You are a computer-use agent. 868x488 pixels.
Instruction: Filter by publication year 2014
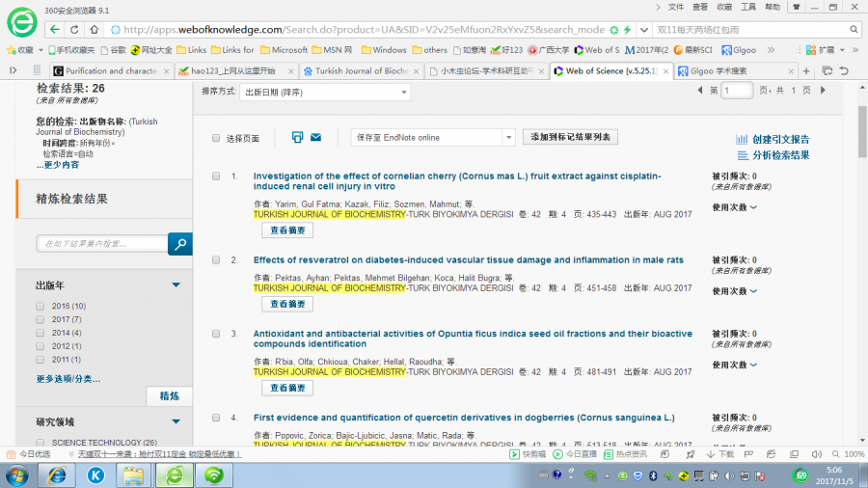40,333
